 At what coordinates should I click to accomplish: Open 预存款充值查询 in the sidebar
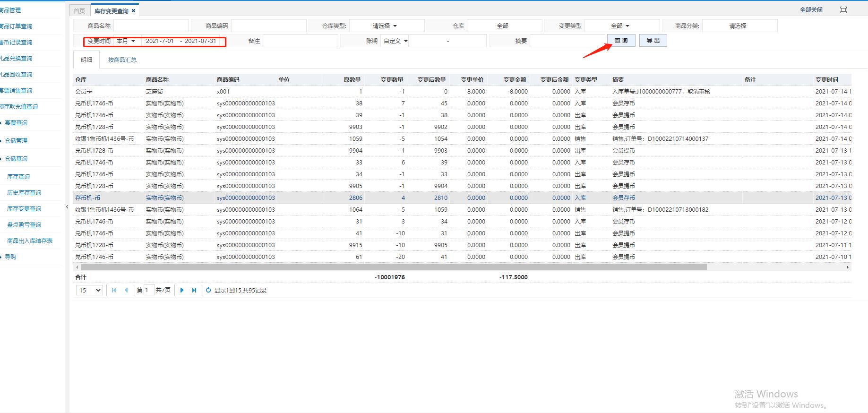(18, 107)
